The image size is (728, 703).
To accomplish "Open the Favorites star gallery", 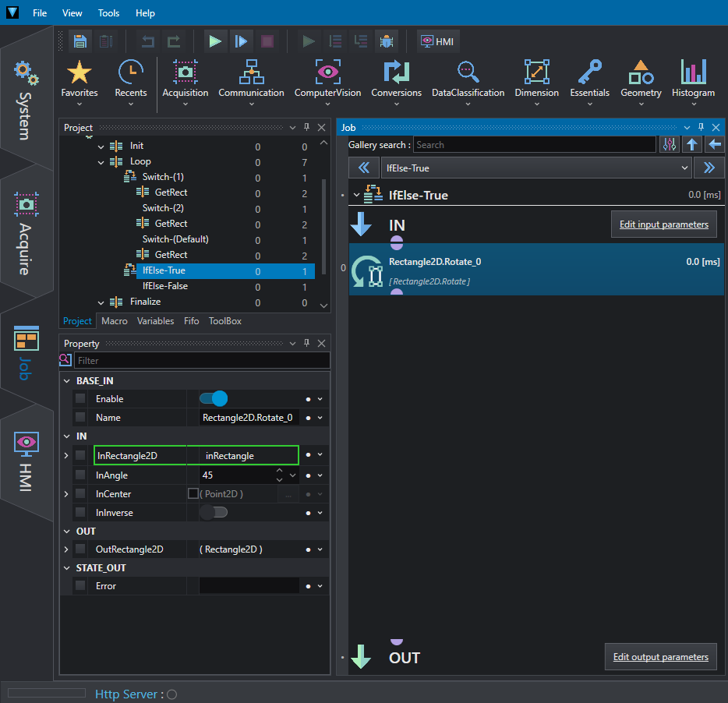I will (80, 82).
